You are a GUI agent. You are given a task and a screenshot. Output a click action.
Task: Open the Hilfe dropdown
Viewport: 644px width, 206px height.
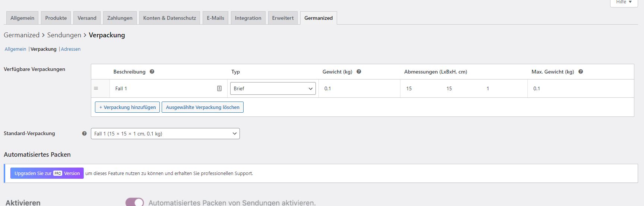pyautogui.click(x=624, y=2)
